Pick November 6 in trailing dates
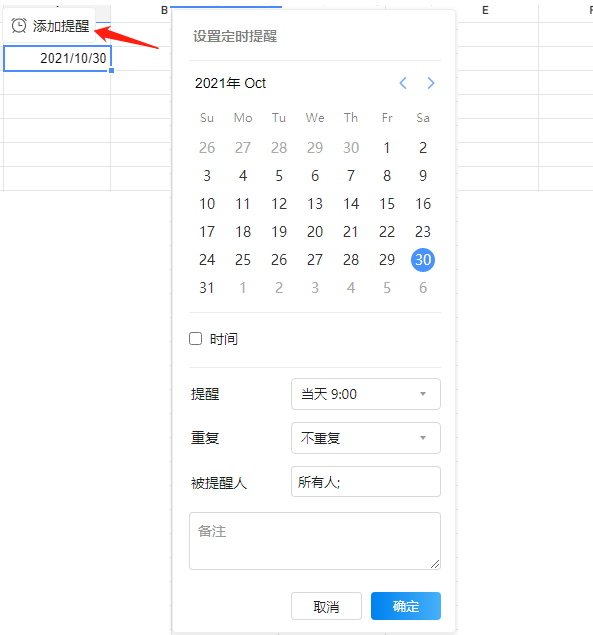The image size is (593, 635). [x=423, y=288]
